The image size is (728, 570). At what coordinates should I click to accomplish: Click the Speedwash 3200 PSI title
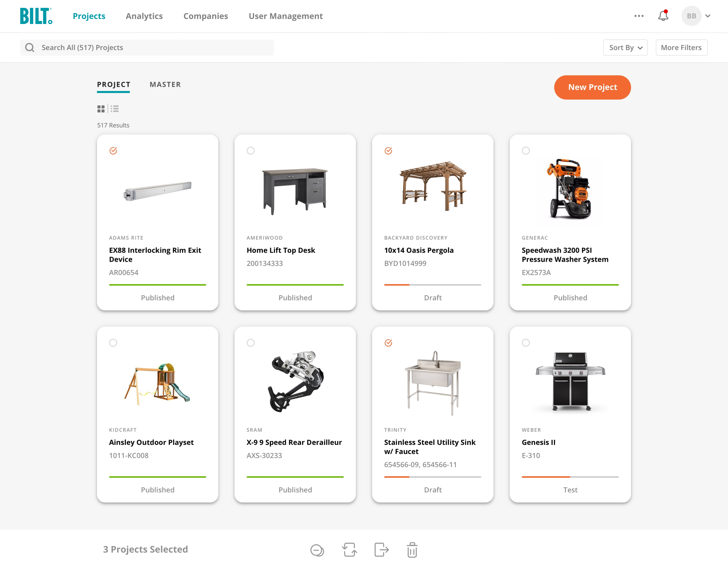(565, 255)
